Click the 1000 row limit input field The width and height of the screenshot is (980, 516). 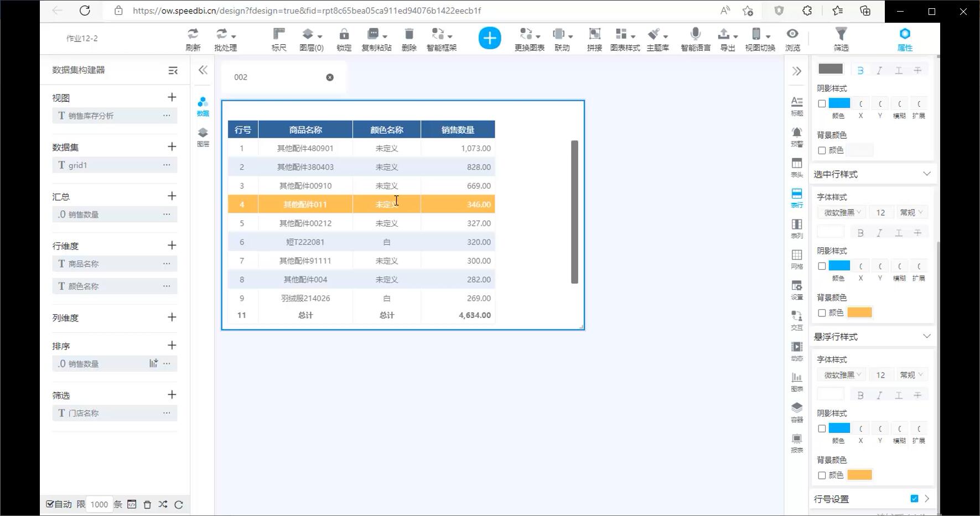pyautogui.click(x=99, y=504)
